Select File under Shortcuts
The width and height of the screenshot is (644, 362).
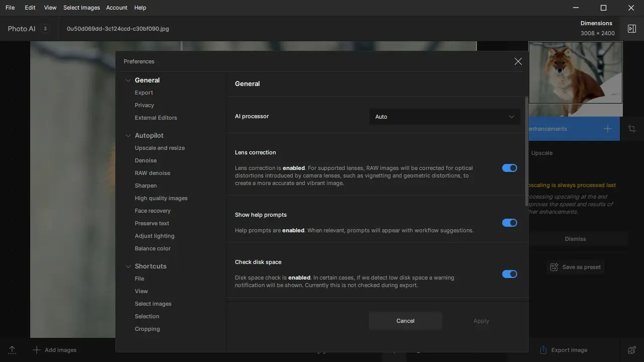pos(139,279)
